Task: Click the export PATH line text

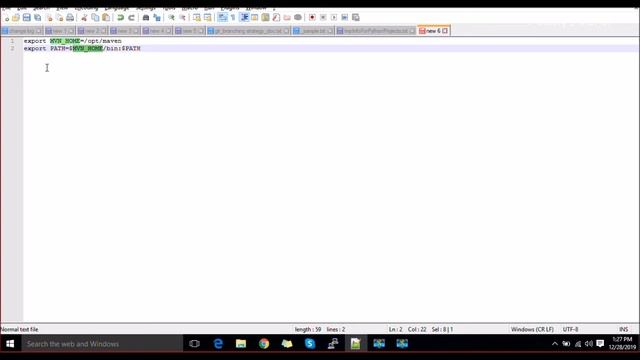Action: tap(82, 49)
